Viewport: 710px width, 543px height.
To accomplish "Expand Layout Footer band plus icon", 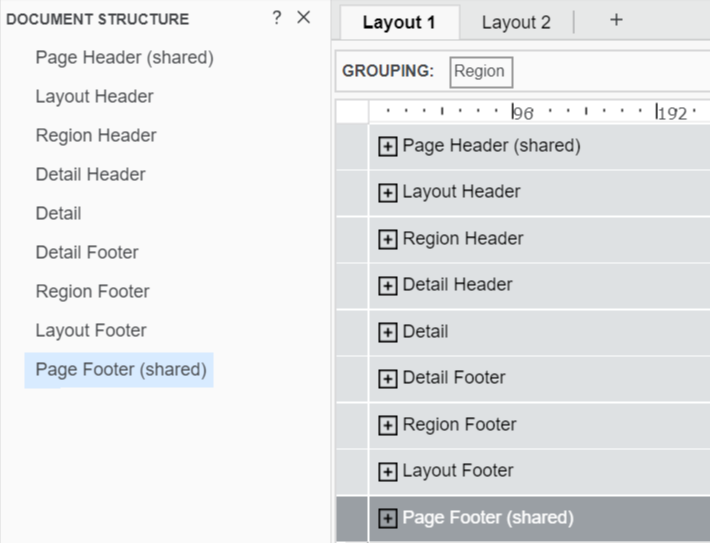I will [388, 472].
